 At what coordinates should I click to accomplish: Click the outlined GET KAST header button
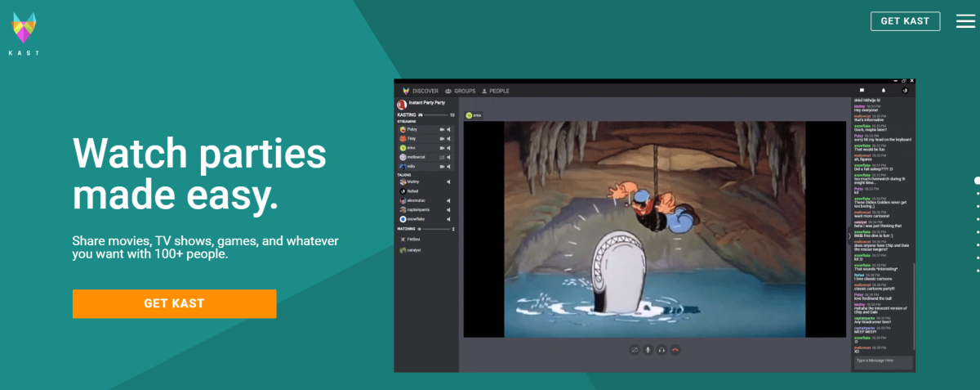click(905, 21)
